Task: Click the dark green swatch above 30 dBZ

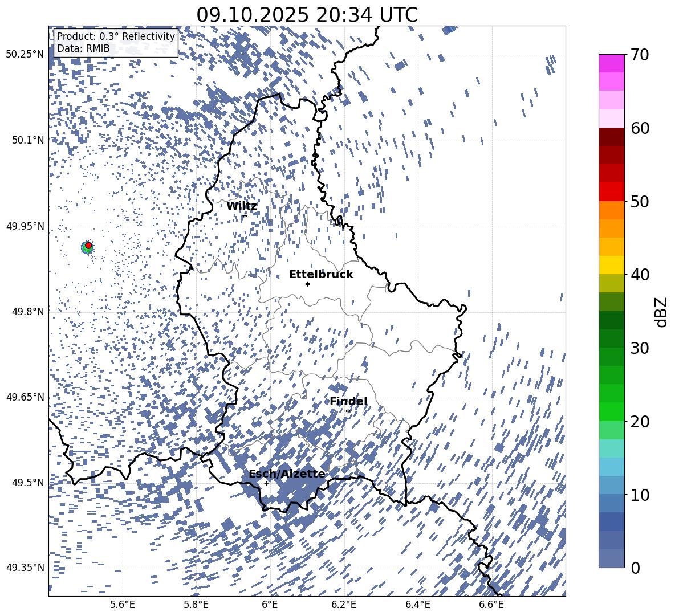Action: click(612, 338)
